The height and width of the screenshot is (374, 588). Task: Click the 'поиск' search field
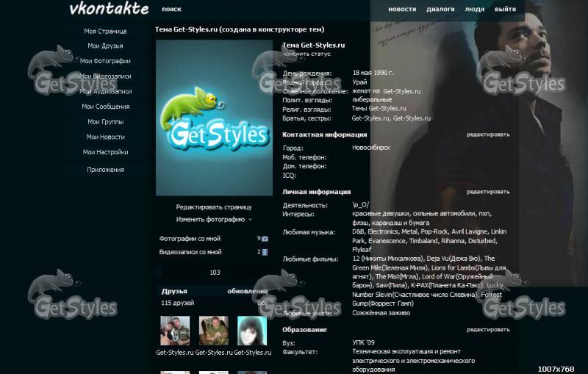(x=171, y=10)
